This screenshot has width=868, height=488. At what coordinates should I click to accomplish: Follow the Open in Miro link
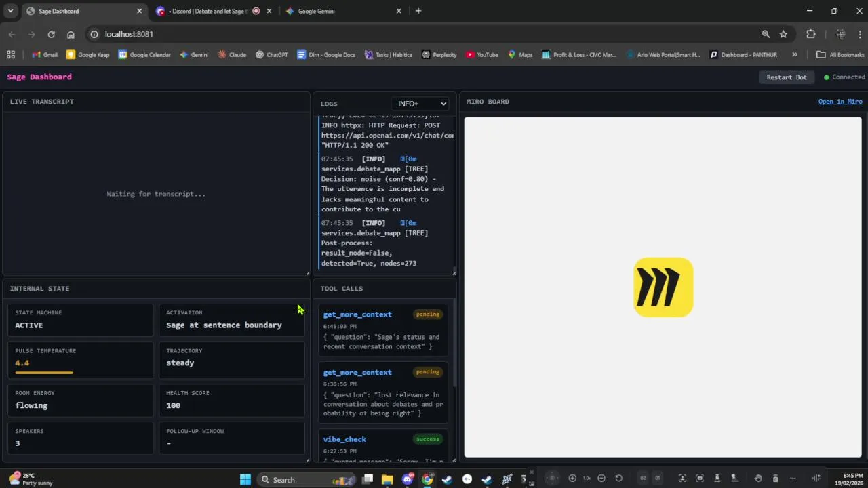click(x=840, y=102)
